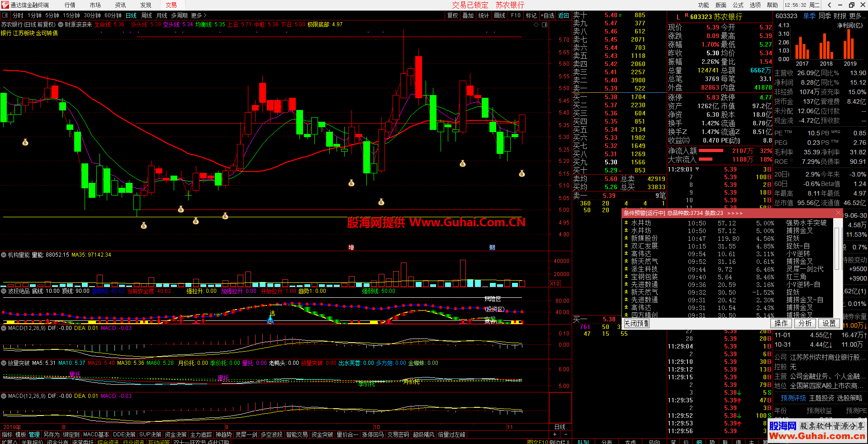The image size is (868, 444).
Task: Click the 标记 mark button
Action: [x=531, y=15]
